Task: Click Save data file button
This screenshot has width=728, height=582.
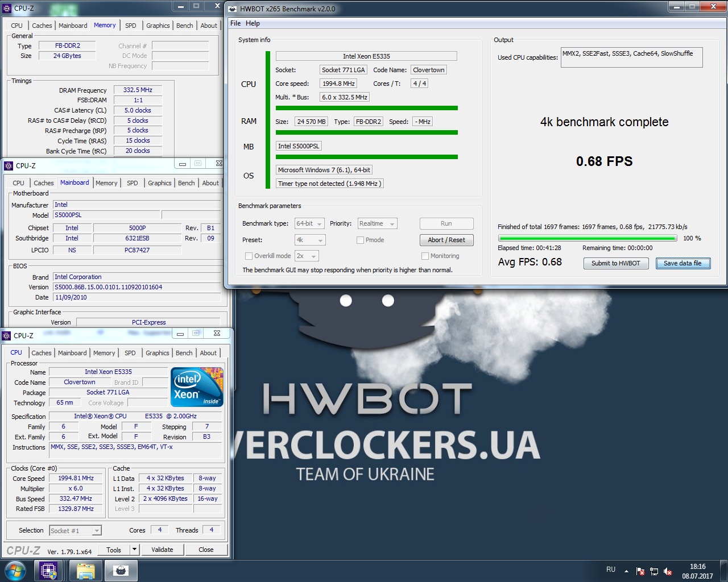Action: point(683,263)
